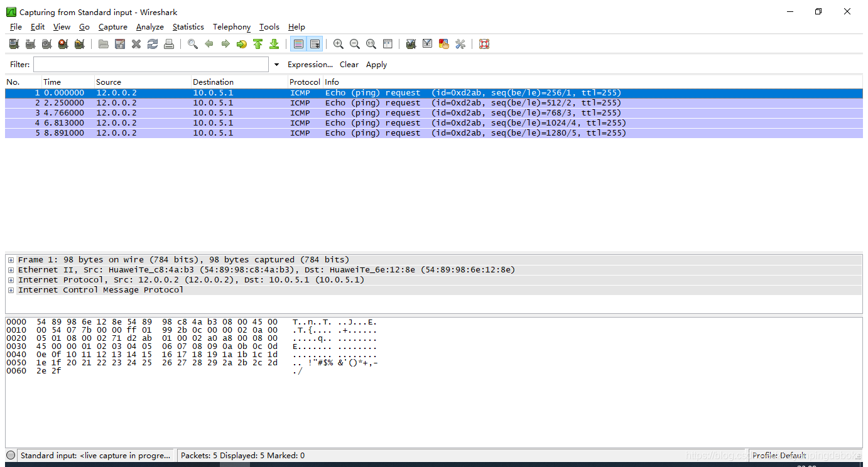Stop the running live capture

tap(63, 44)
